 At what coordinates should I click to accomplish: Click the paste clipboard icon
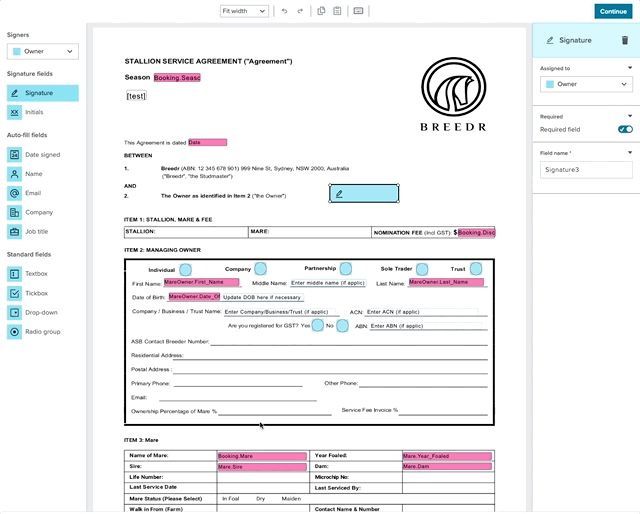coord(337,11)
